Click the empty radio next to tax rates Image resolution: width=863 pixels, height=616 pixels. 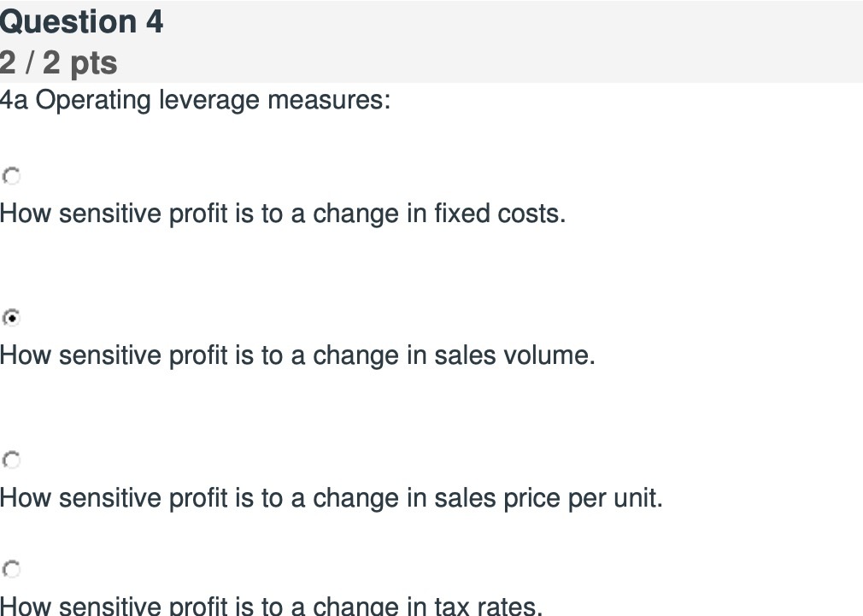pyautogui.click(x=11, y=568)
